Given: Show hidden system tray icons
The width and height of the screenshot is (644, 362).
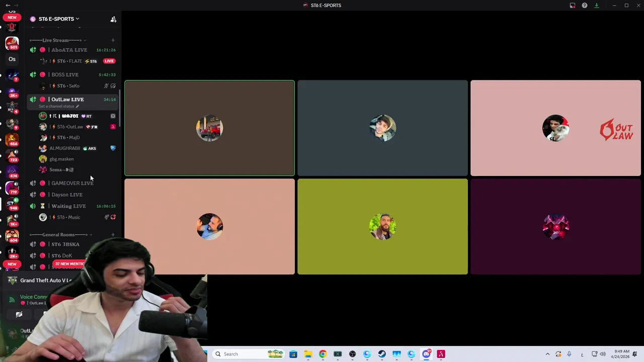Looking at the screenshot, I should click(547, 354).
